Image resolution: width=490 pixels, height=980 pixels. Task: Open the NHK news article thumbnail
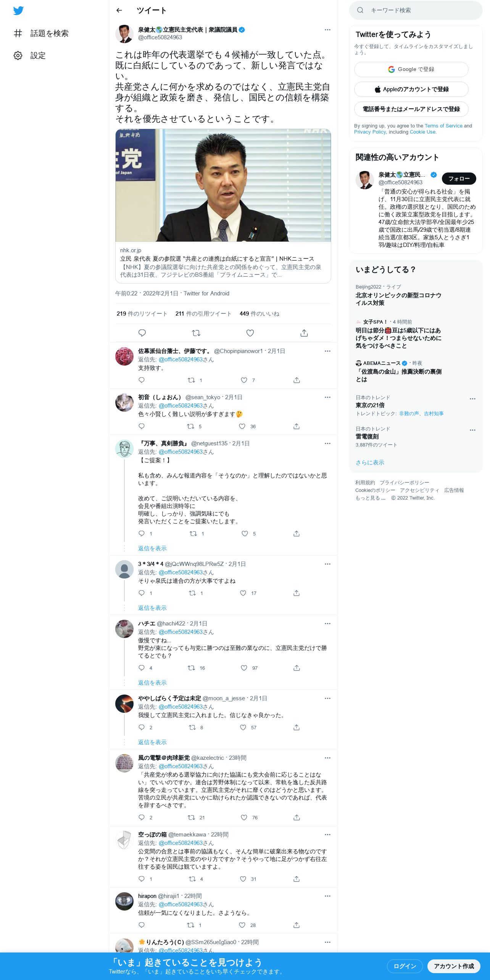(223, 185)
